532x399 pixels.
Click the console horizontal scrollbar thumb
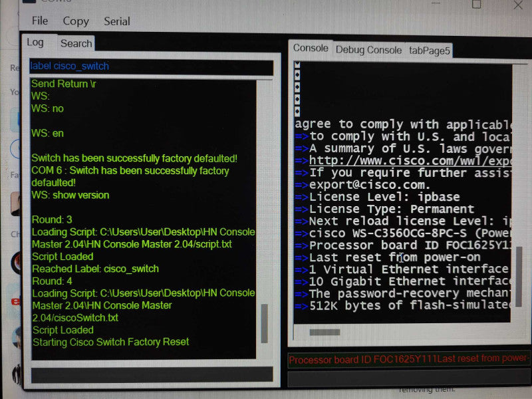click(325, 332)
